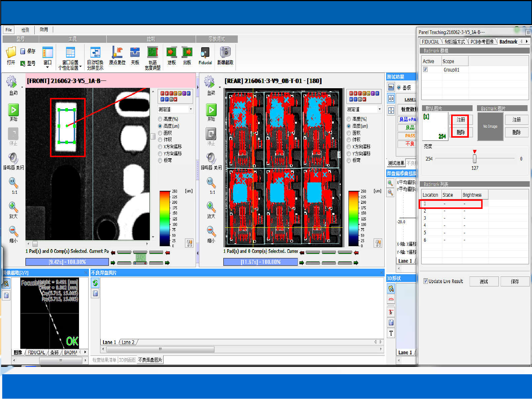This screenshot has width=532, height=399.
Task: Click the 打开 open folder icon
Action: 11,53
